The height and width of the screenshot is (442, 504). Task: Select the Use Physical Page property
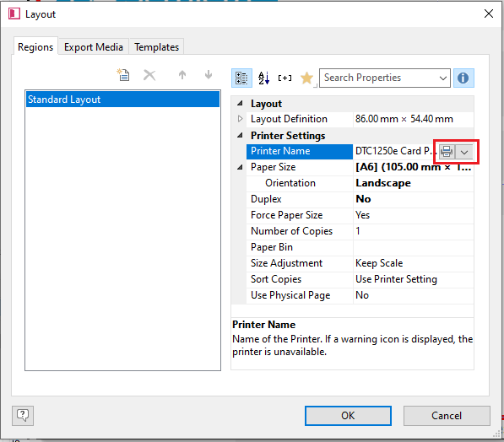point(290,295)
